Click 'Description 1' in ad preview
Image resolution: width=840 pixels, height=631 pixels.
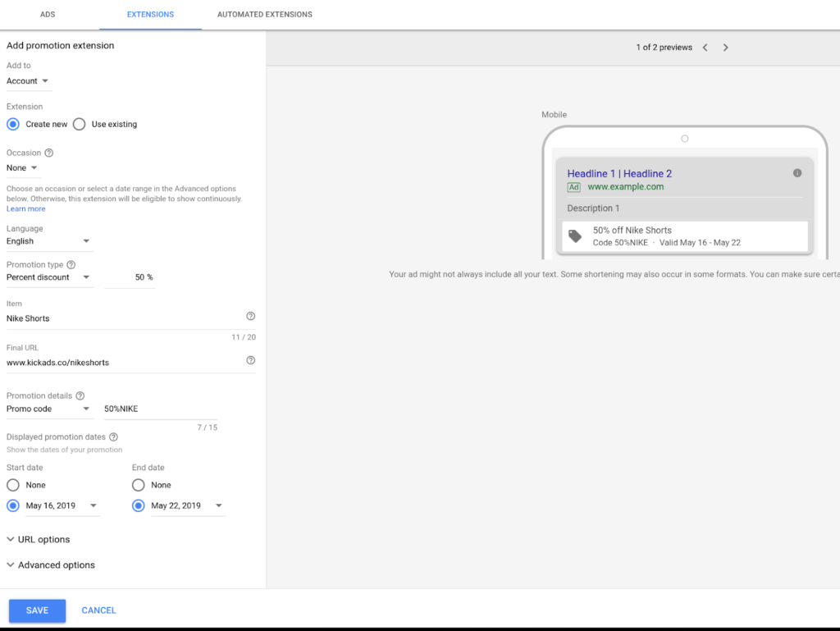pyautogui.click(x=593, y=208)
